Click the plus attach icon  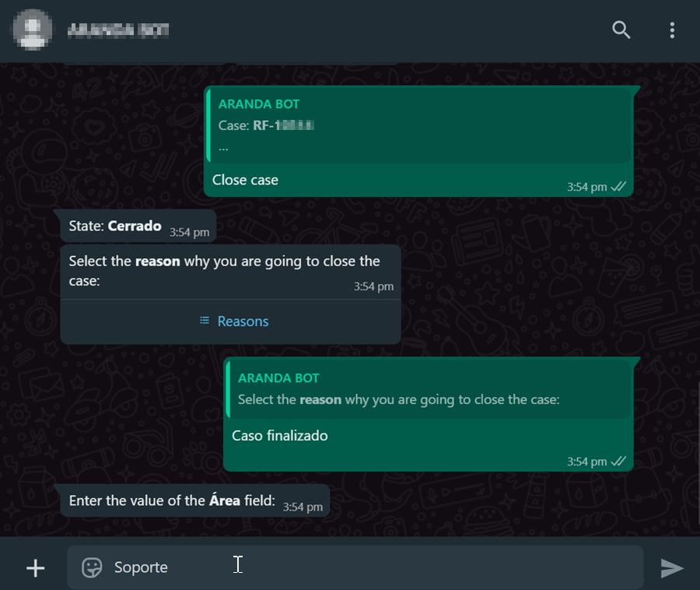coord(35,568)
